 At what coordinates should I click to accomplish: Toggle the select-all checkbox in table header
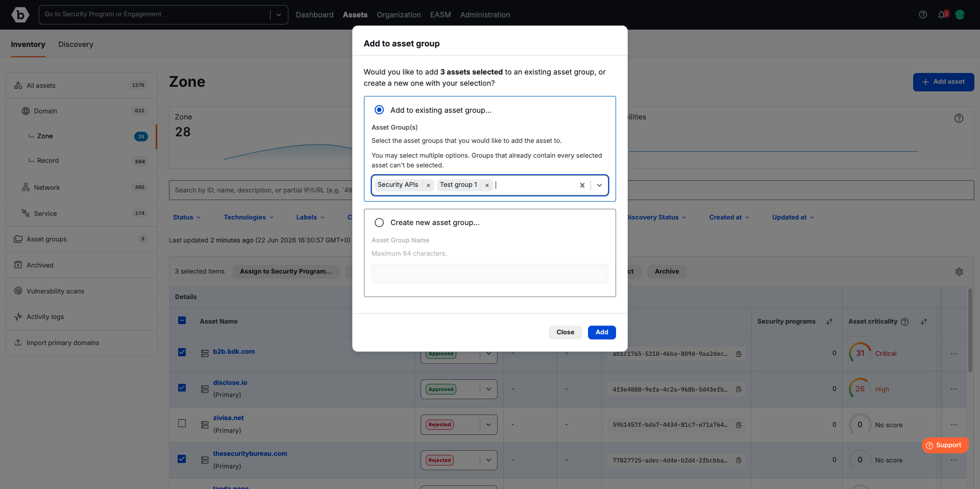point(182,321)
